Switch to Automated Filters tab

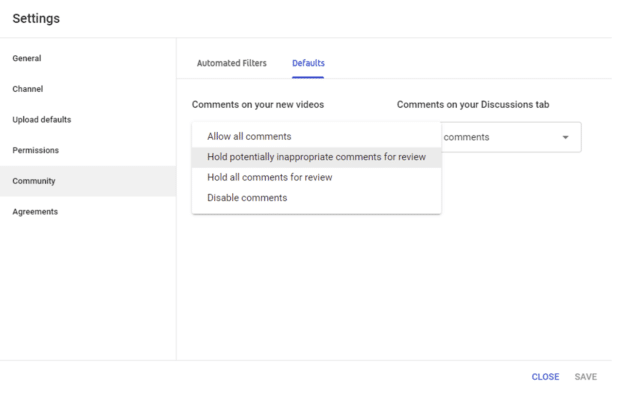(232, 63)
